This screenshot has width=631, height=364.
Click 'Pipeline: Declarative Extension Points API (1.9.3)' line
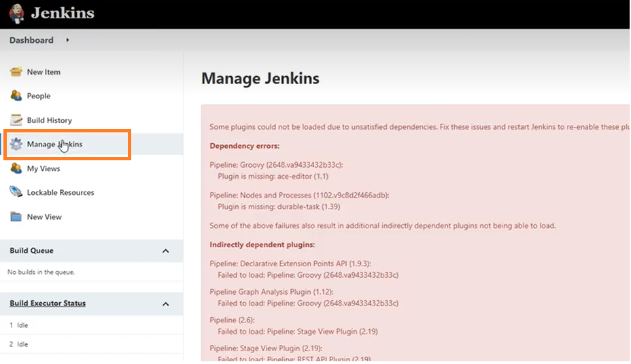pos(290,263)
